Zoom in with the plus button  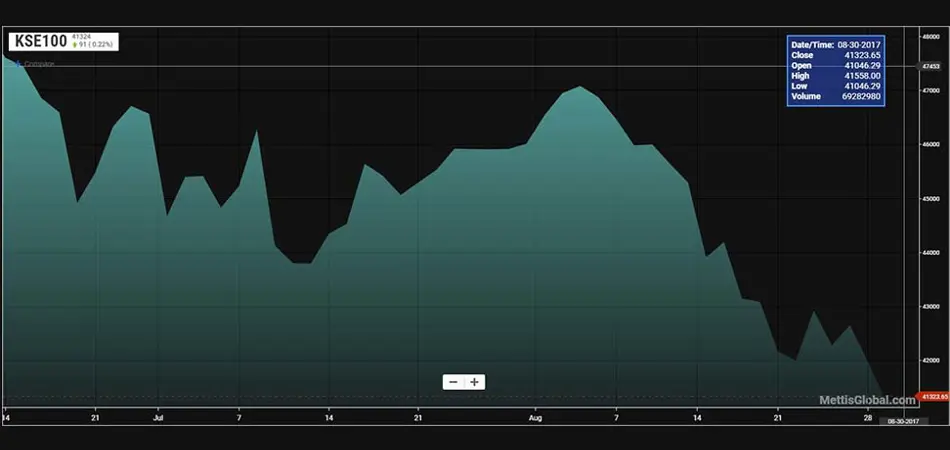coord(475,382)
